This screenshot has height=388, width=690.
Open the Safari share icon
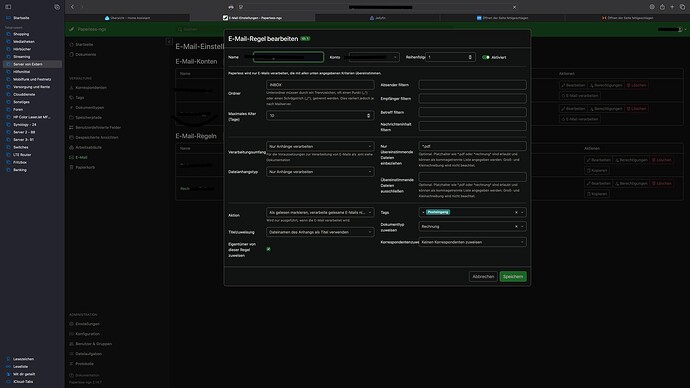click(662, 7)
